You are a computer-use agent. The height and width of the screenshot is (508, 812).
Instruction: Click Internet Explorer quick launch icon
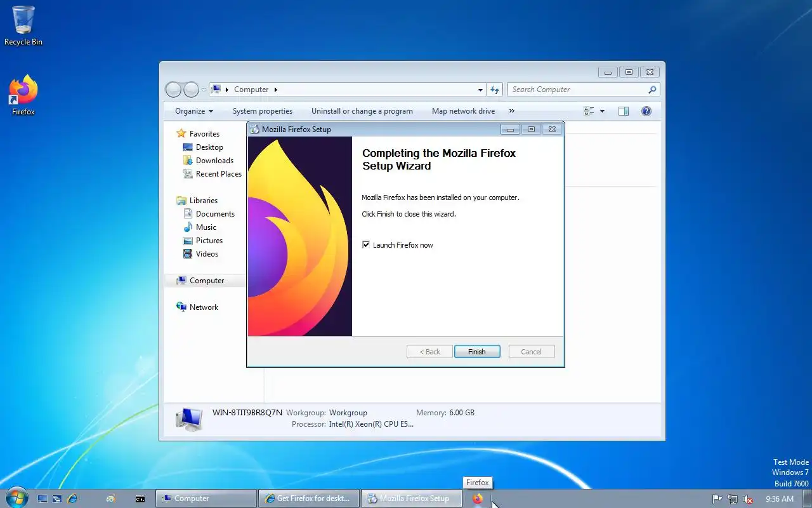click(72, 498)
